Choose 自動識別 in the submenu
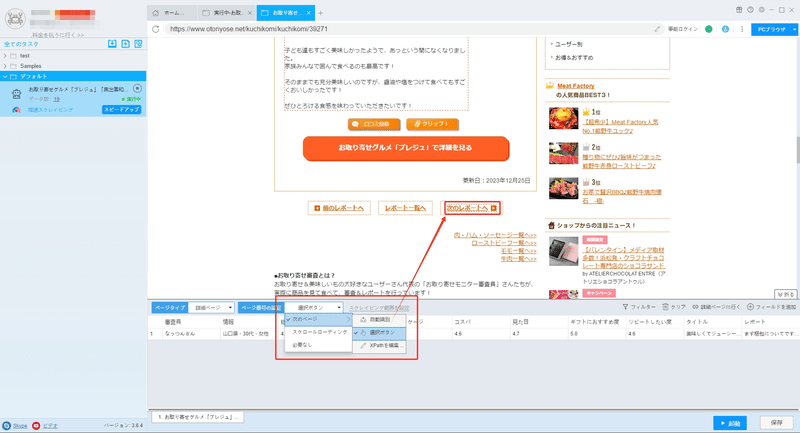This screenshot has width=800, height=433. 380,320
